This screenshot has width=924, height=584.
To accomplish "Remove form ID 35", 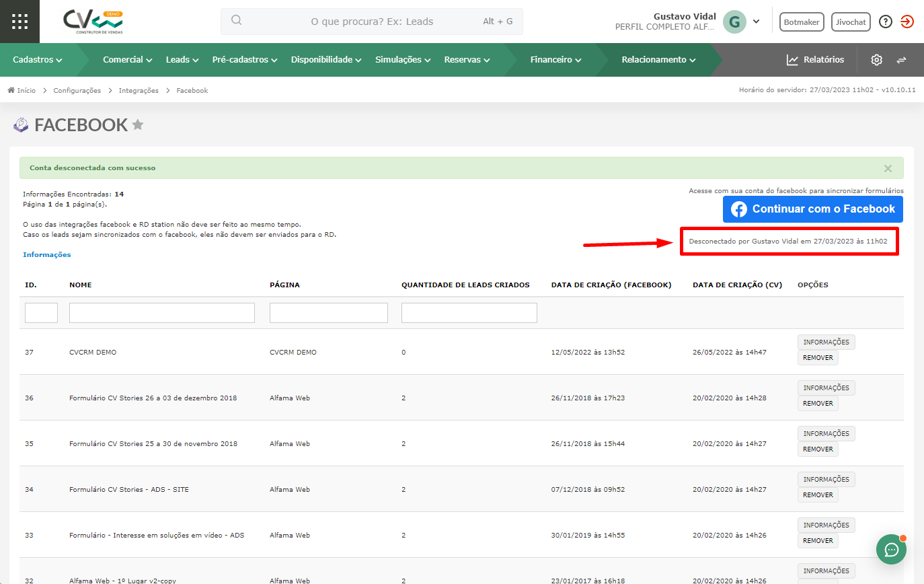I will 818,449.
